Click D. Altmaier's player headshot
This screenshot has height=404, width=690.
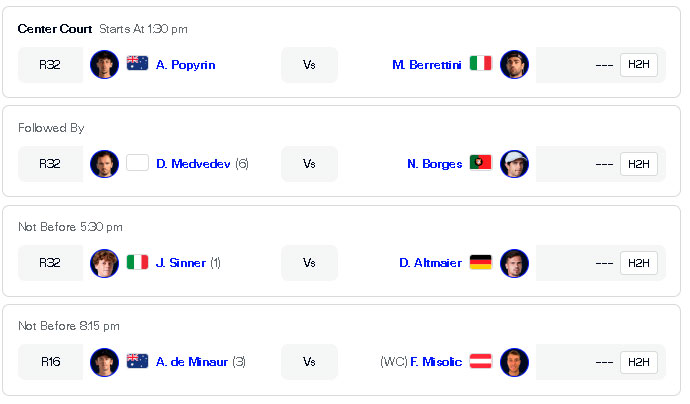coord(514,263)
